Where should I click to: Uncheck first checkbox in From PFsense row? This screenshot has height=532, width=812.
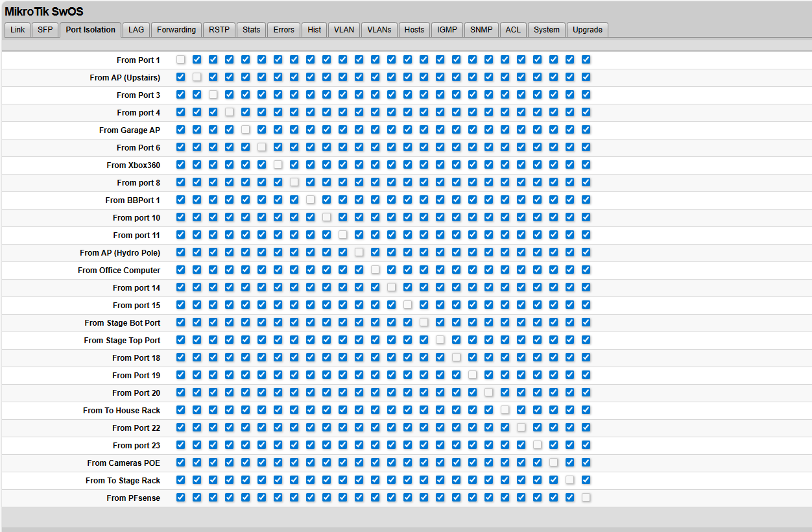point(180,498)
